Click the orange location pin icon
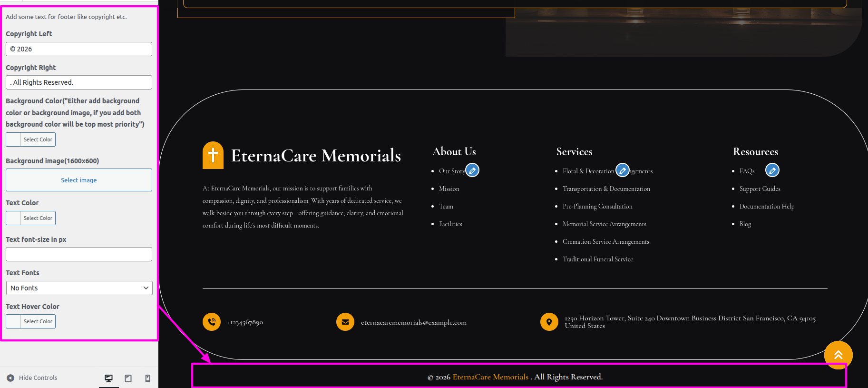Image resolution: width=868 pixels, height=388 pixels. click(x=549, y=322)
